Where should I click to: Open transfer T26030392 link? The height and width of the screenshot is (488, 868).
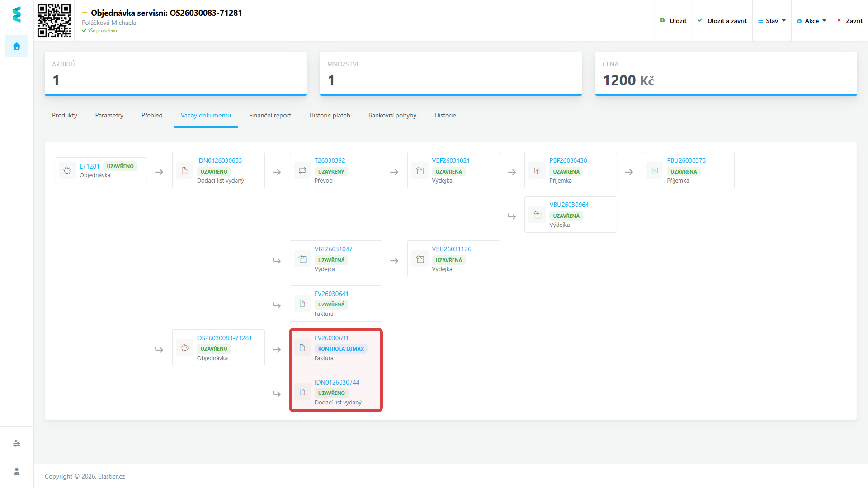pyautogui.click(x=330, y=160)
